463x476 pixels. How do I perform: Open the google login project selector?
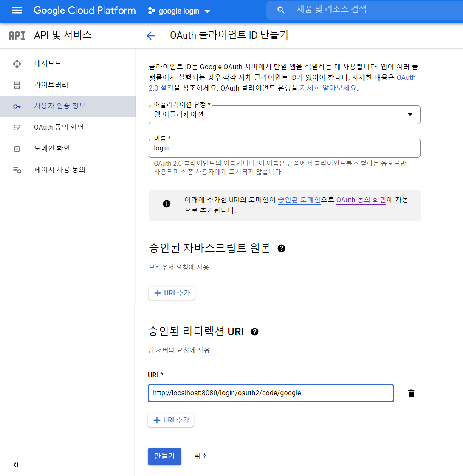click(179, 11)
